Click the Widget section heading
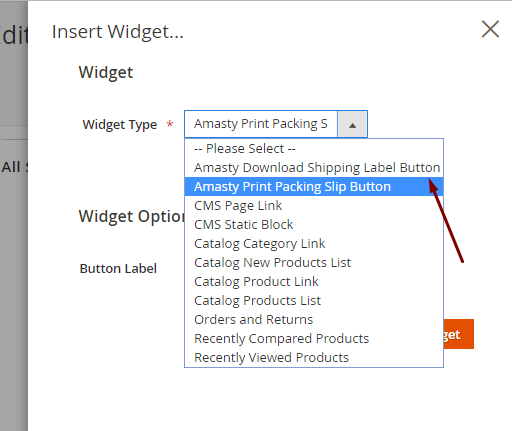Viewport: 512px width, 431px height. click(106, 72)
